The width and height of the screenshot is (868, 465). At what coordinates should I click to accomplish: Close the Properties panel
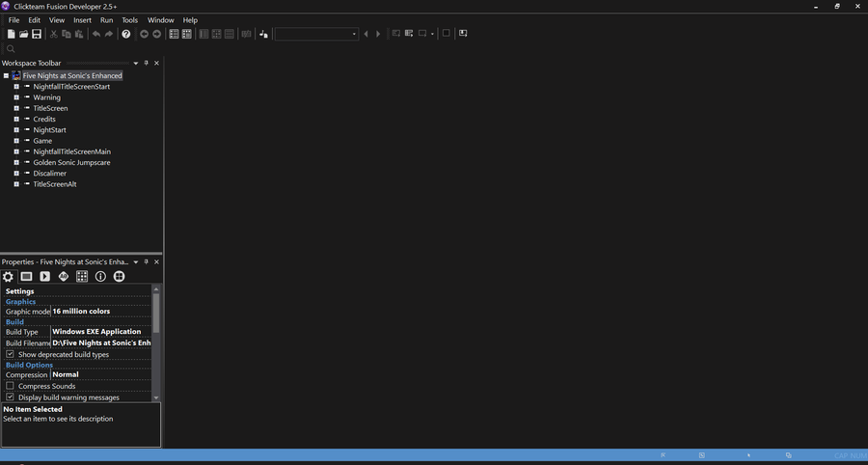tap(156, 261)
